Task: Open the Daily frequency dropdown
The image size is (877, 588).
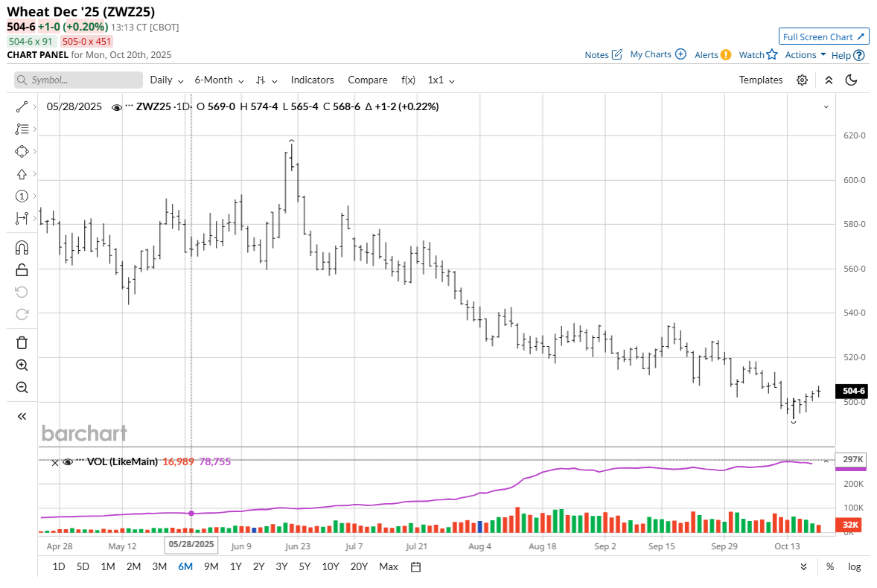Action: pyautogui.click(x=167, y=80)
